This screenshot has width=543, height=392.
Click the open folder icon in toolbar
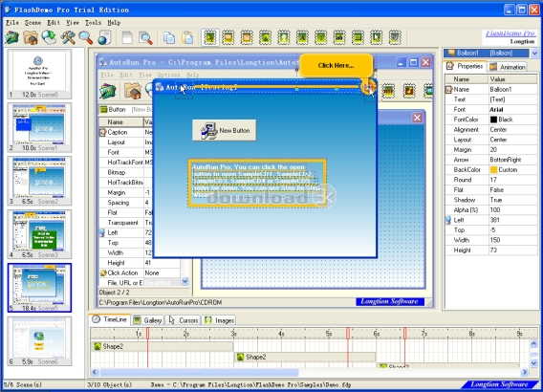coord(31,37)
